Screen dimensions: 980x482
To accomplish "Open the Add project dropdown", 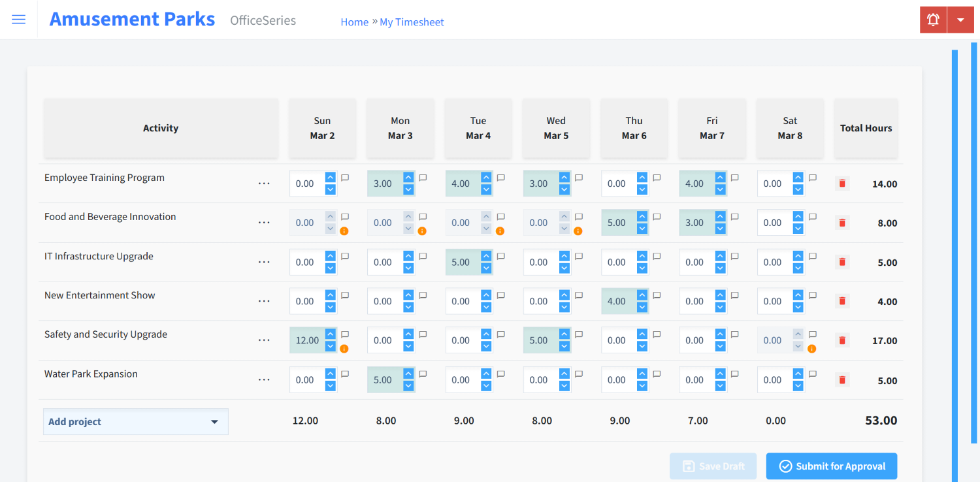I will [135, 421].
